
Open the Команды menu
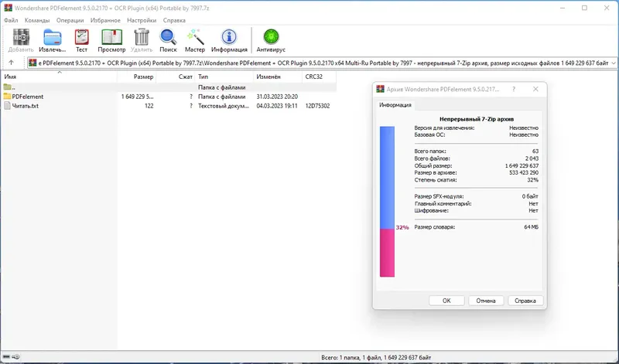click(37, 20)
